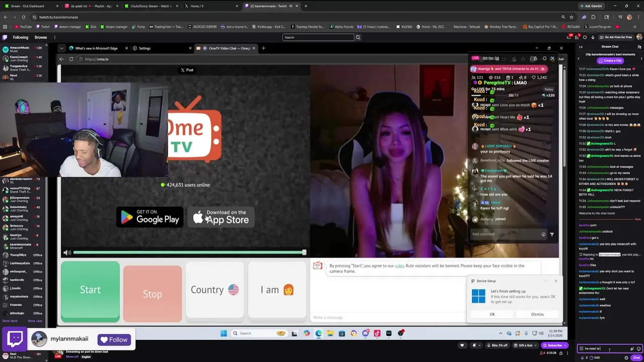
Task: Open Edge tab actions dropdown chevron
Action: tap(61, 48)
